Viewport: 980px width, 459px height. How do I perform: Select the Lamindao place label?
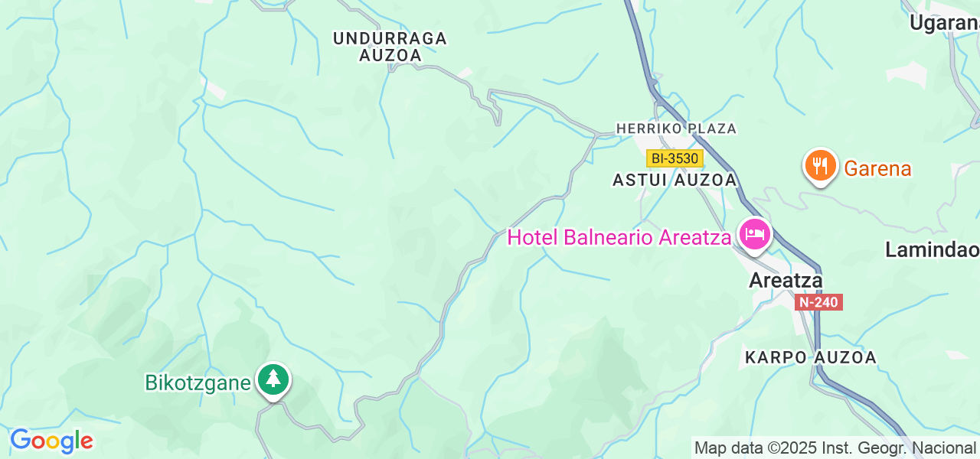[933, 249]
